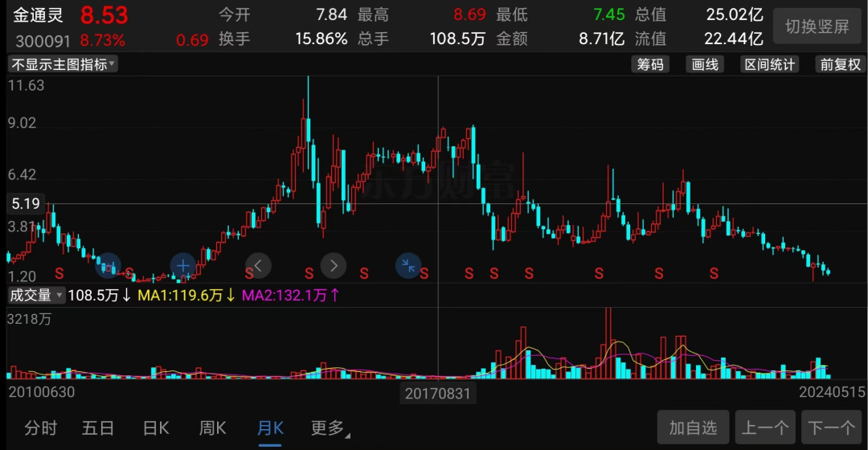Viewport: 868px width, 450px height.
Task: Move chart cursor left with the arrow icon
Action: click(x=258, y=266)
